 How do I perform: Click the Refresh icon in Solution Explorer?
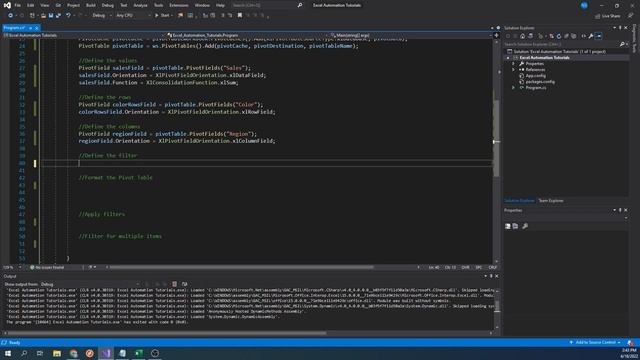pyautogui.click(x=559, y=36)
